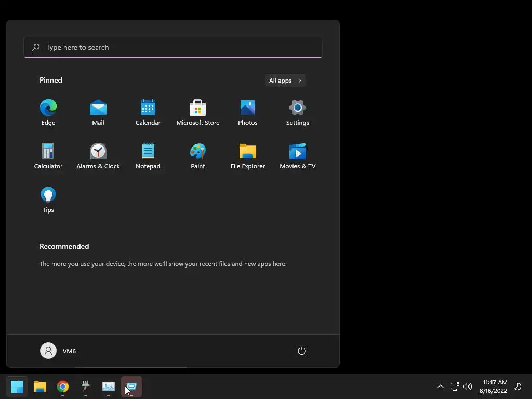Open Notepad
Image resolution: width=532 pixels, height=399 pixels.
coord(148,156)
